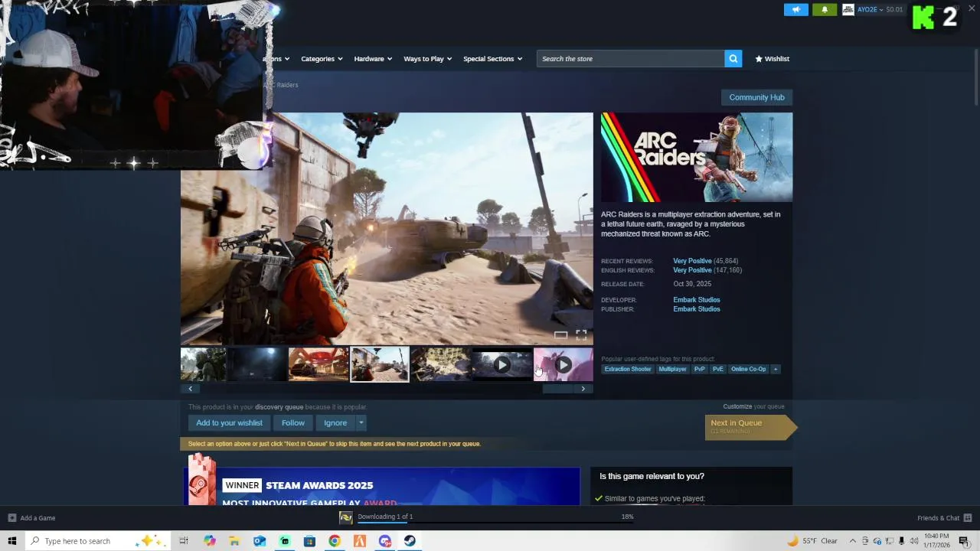
Task: Click inside the Search the store field
Action: (630, 59)
